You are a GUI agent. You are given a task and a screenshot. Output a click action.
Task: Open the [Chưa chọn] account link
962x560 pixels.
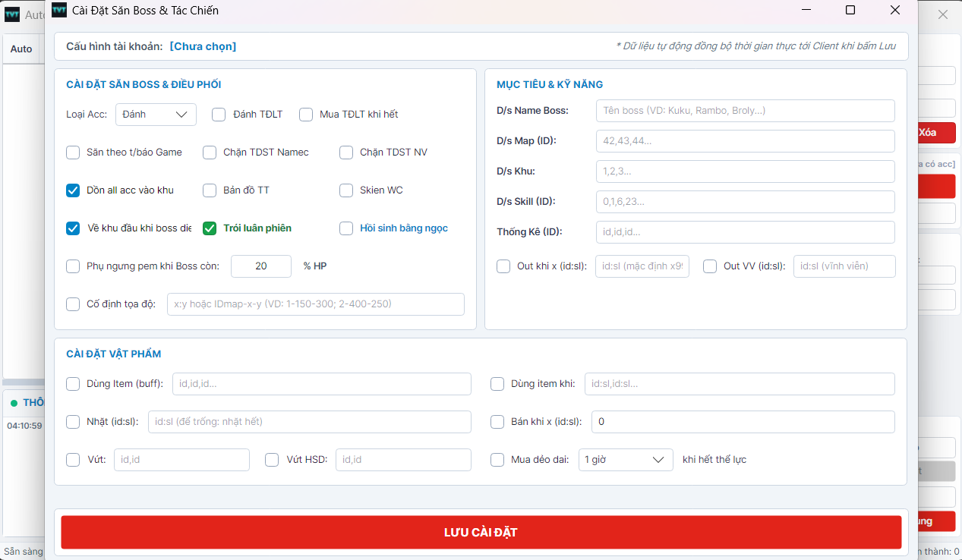203,47
